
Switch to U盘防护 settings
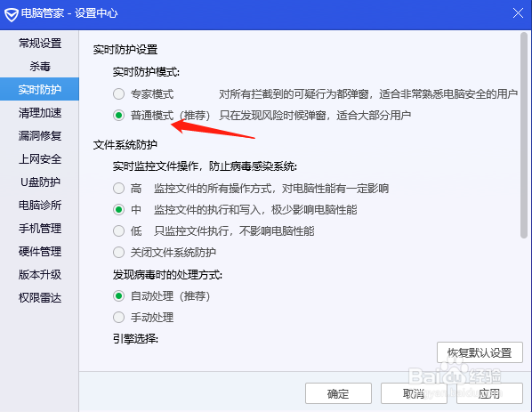click(40, 182)
